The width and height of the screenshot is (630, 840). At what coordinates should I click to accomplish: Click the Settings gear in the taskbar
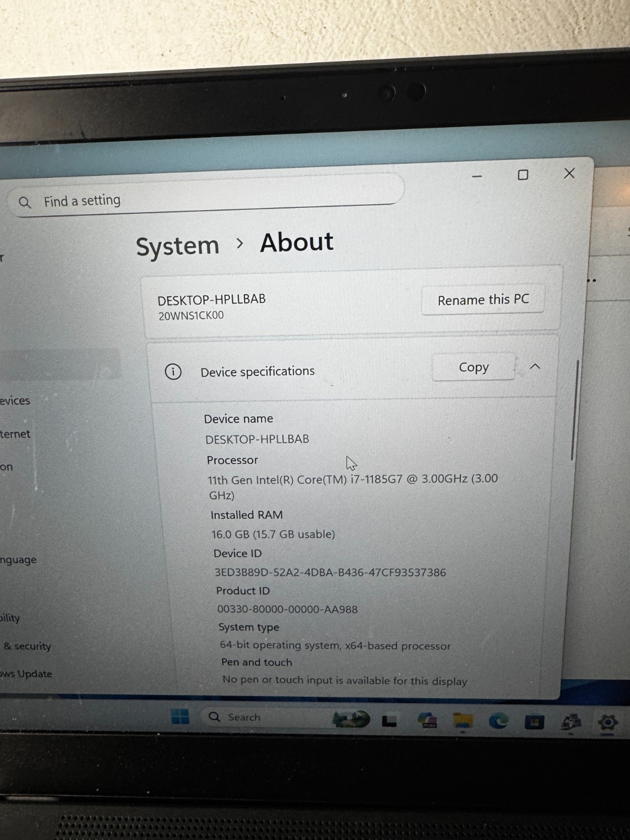coord(607,723)
